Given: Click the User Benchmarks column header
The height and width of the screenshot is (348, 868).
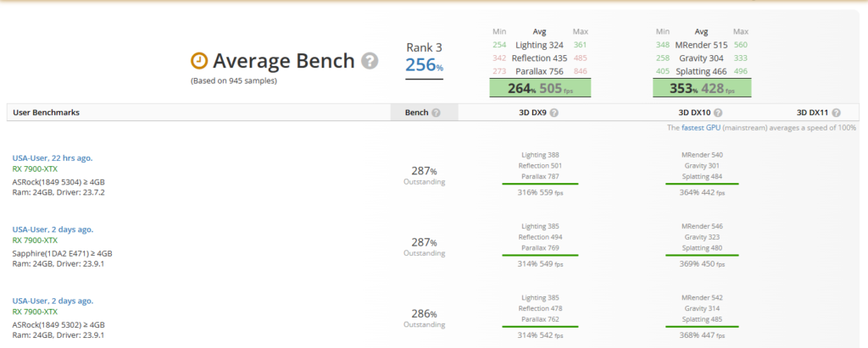Looking at the screenshot, I should (x=47, y=113).
